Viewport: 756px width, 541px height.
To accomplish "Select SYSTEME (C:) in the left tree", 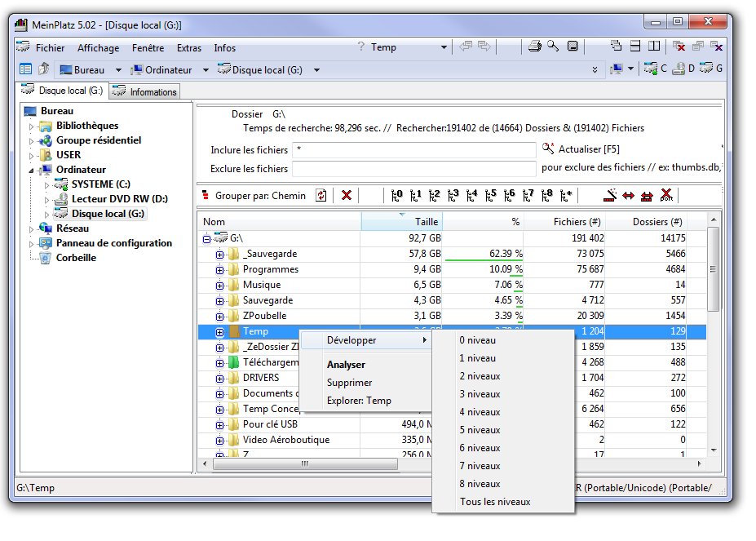I will click(x=101, y=184).
